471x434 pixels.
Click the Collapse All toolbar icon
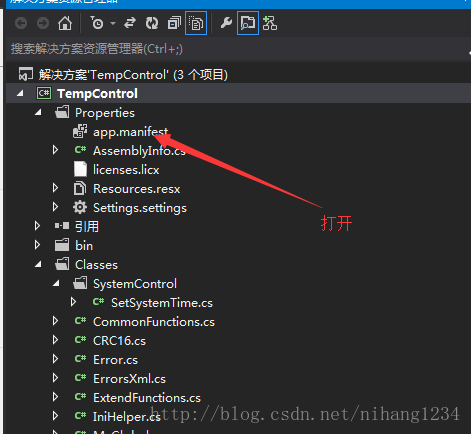pos(174,23)
